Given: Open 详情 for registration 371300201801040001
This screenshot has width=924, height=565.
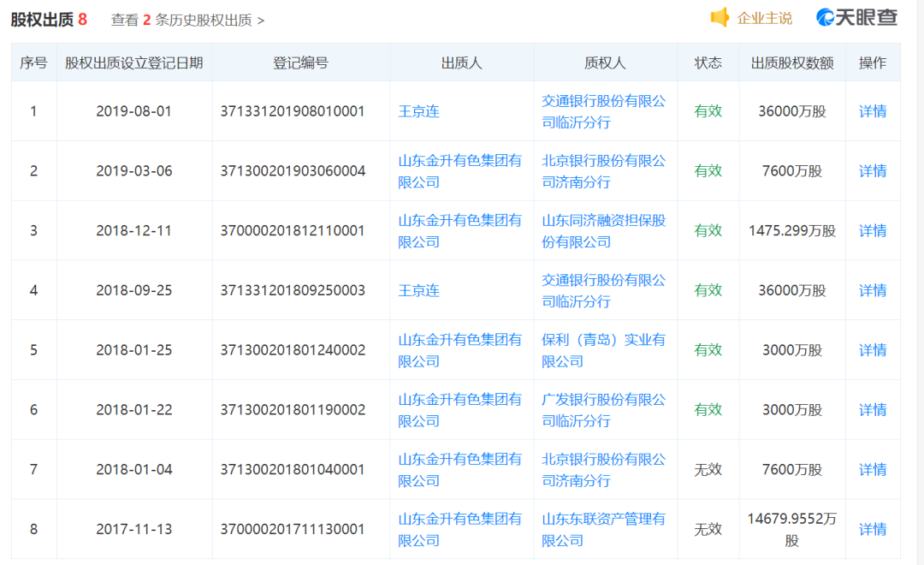Looking at the screenshot, I should [872, 469].
